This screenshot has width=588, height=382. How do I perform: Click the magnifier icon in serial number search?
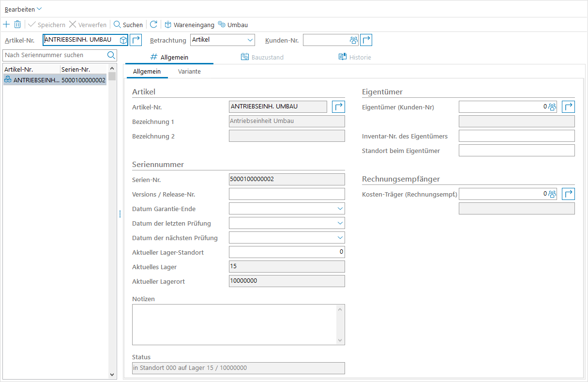pyautogui.click(x=111, y=55)
